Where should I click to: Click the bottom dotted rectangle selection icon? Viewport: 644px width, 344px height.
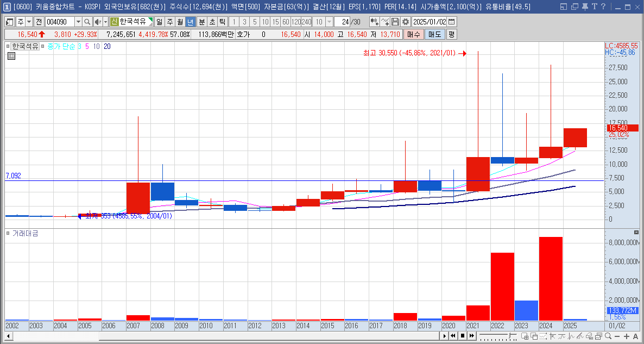(543, 336)
